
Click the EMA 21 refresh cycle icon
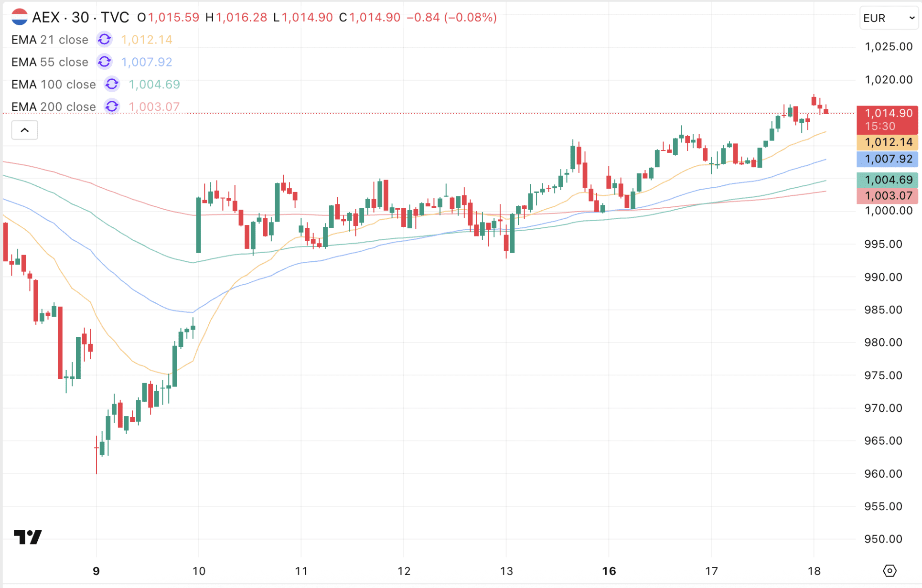coord(104,40)
